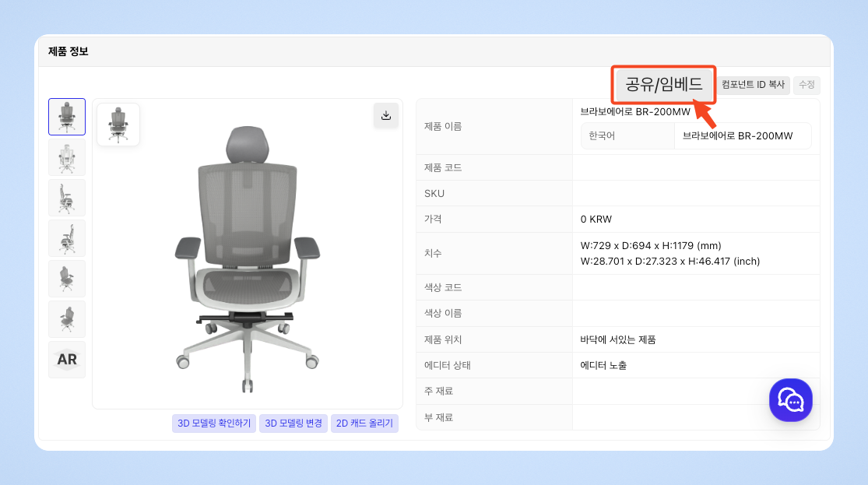Click the 수정 button

[x=807, y=85]
